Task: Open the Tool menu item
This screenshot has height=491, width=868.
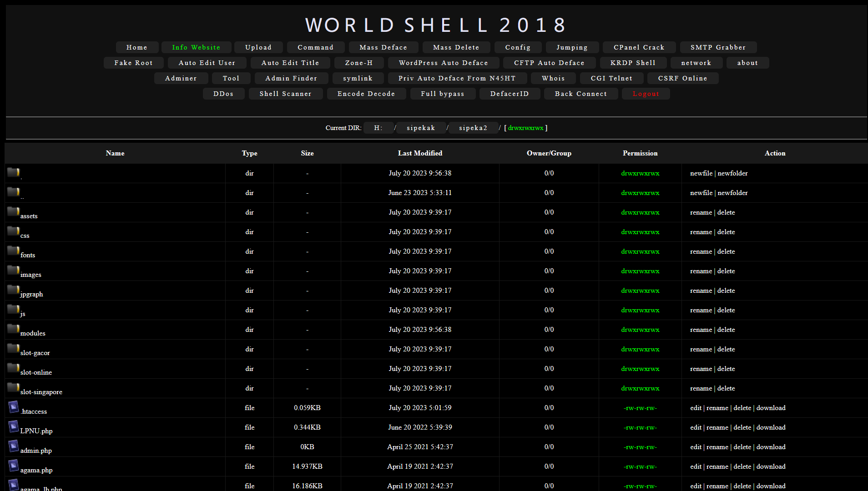Action: [231, 78]
